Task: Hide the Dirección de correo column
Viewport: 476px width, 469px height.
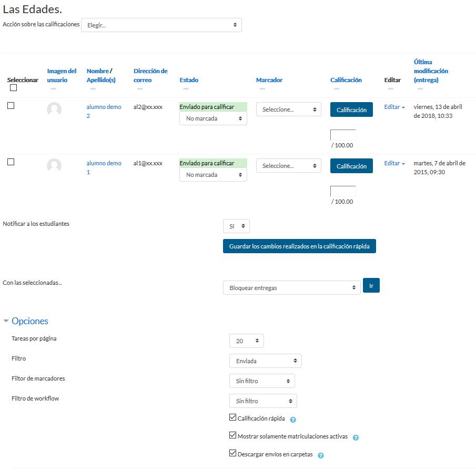Action: (x=139, y=89)
